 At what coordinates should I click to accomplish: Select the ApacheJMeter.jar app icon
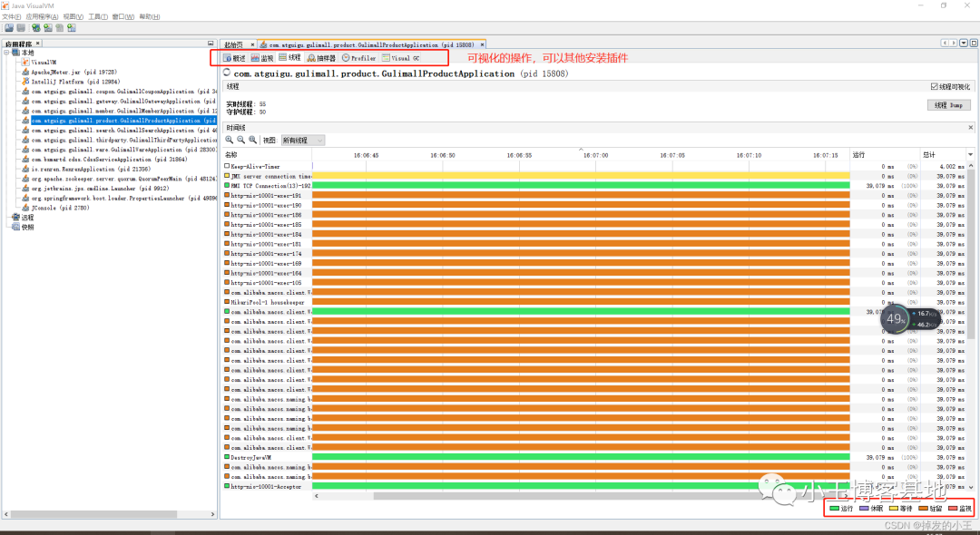click(25, 72)
